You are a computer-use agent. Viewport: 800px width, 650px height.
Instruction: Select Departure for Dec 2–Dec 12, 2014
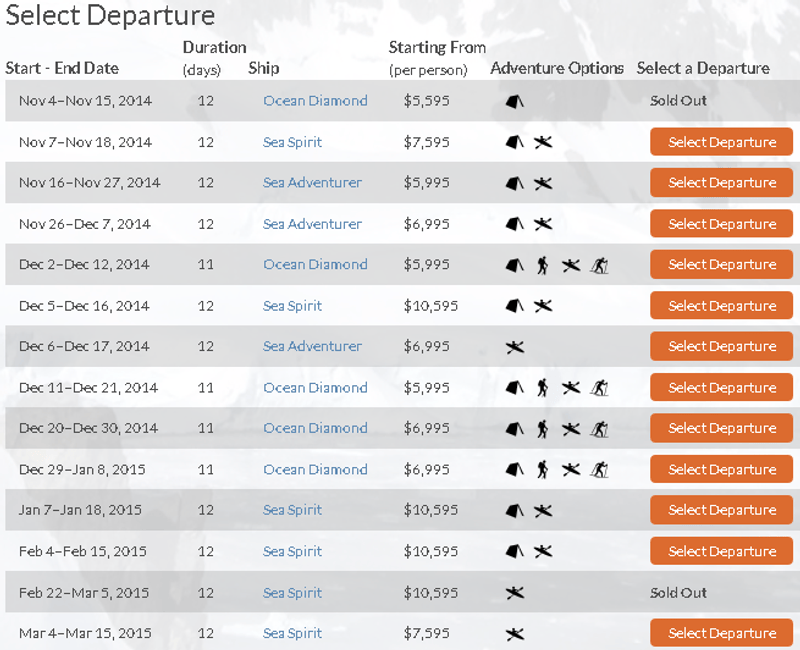[x=721, y=265]
